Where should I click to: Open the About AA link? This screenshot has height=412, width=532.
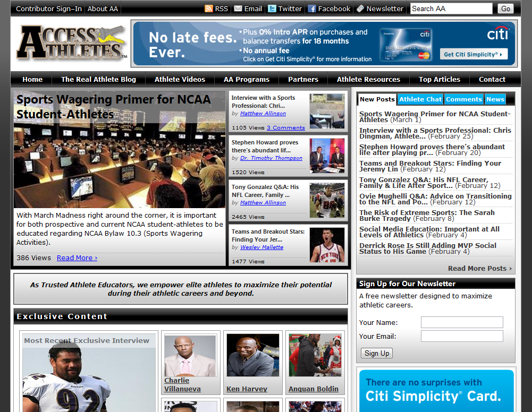pos(103,9)
